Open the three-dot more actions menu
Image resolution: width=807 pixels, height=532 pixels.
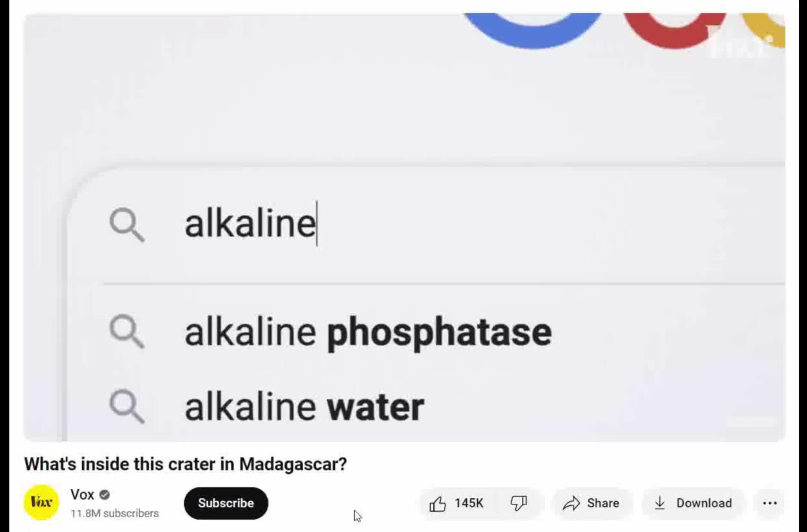pos(770,503)
